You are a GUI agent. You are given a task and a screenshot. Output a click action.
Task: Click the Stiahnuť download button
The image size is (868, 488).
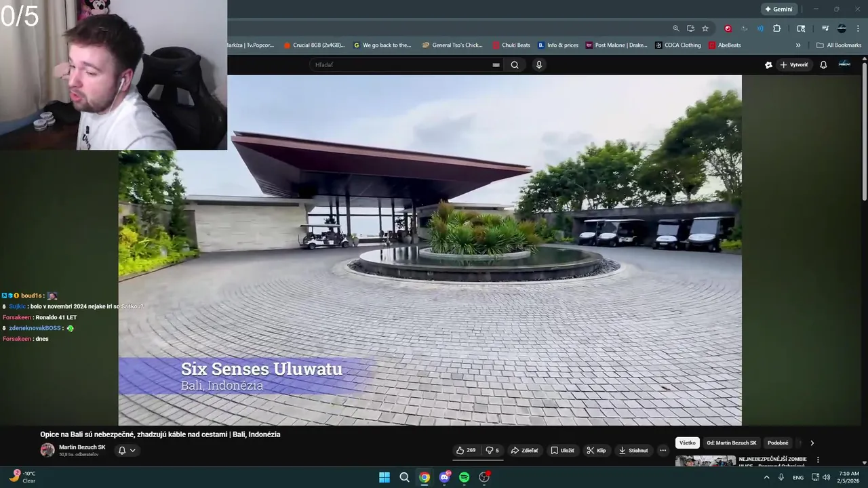pyautogui.click(x=633, y=450)
